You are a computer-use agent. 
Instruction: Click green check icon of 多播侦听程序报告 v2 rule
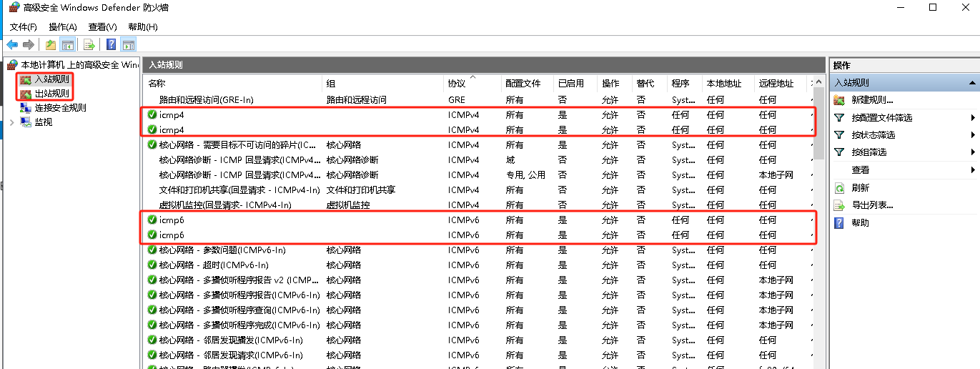click(152, 280)
